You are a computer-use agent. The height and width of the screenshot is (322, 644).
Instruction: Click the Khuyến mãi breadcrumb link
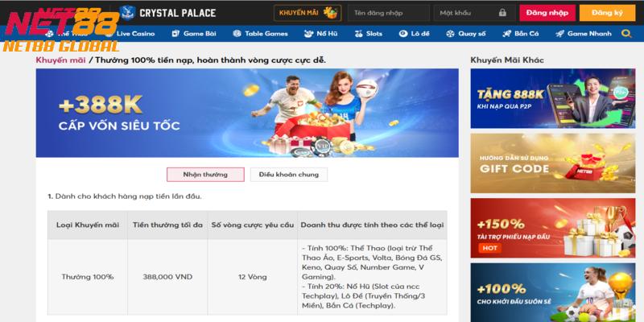pos(61,60)
